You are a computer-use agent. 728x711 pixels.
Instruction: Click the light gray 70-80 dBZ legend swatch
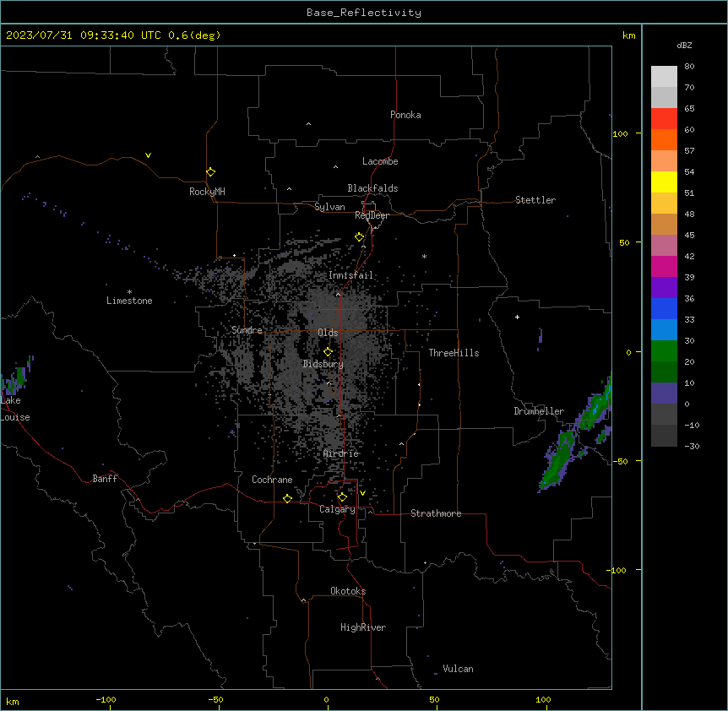click(664, 77)
